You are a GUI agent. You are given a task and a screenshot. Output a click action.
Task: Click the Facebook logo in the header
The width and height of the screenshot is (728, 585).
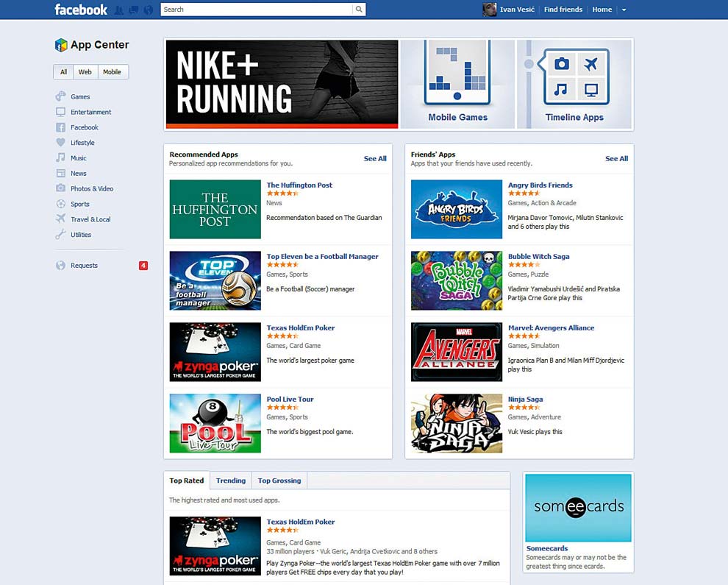pos(81,10)
